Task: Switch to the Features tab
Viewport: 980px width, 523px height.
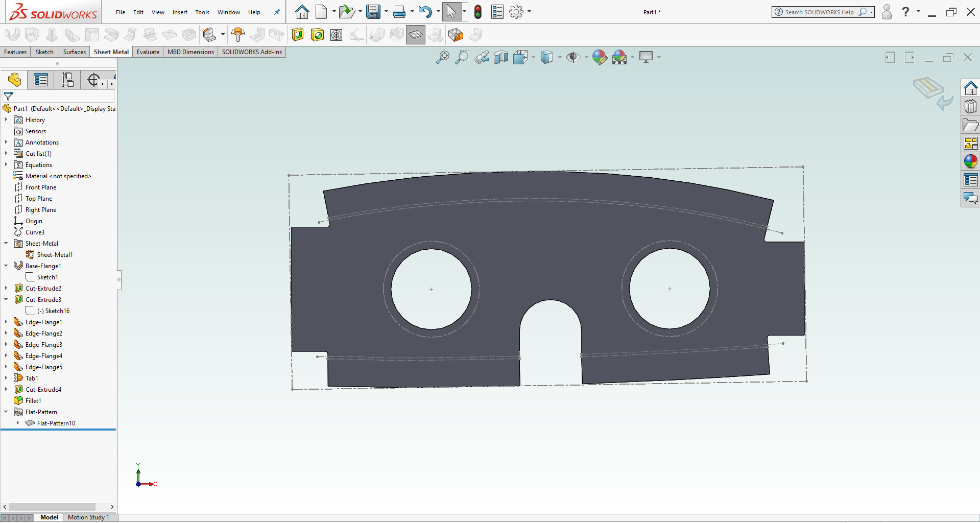Action: coord(15,52)
